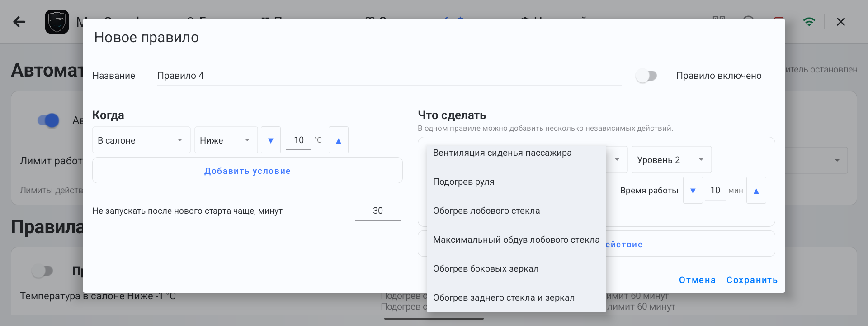This screenshot has width=868, height=326.
Task: Edit the rule name field "Правило 4"
Action: tap(389, 76)
